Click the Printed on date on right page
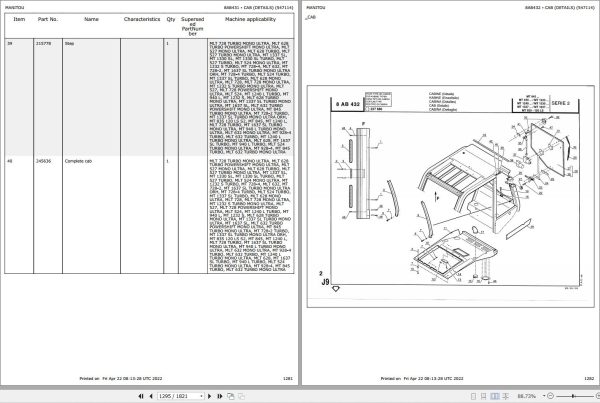Screen dimensions: 600x403 coord(422,379)
